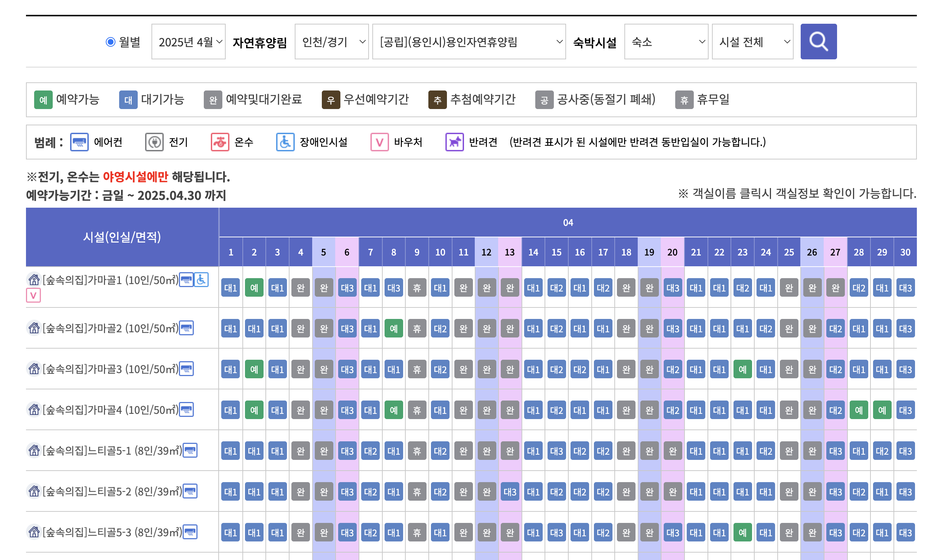
Task: Click wheelchair icon next to 가마골1
Action: (201, 280)
